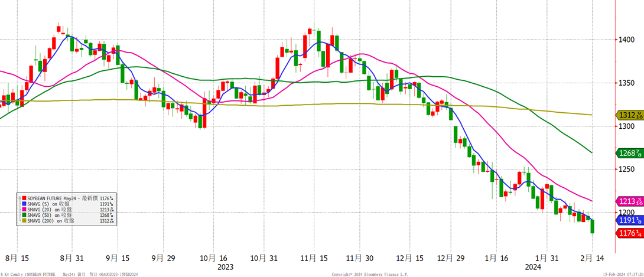Image resolution: width=644 pixels, height=277 pixels.
Task: Click the red SOYBEAN FUTURE May24 legend swatch
Action: [x=24, y=198]
